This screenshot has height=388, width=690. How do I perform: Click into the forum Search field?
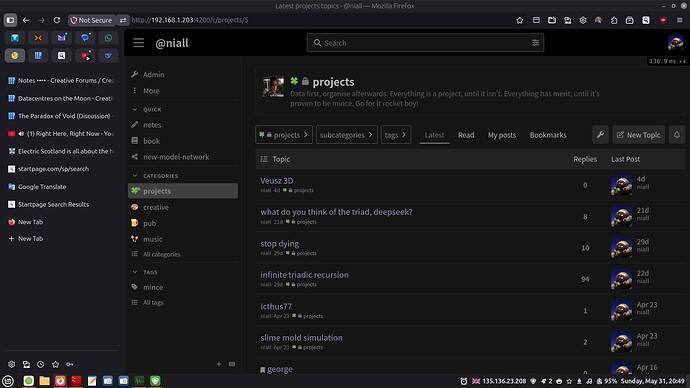coord(425,43)
